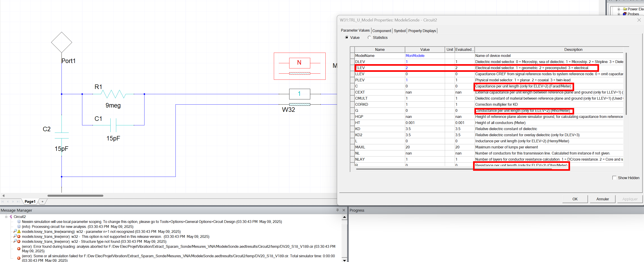Click the Circuit2 design icon in Message Manager

click(11, 217)
